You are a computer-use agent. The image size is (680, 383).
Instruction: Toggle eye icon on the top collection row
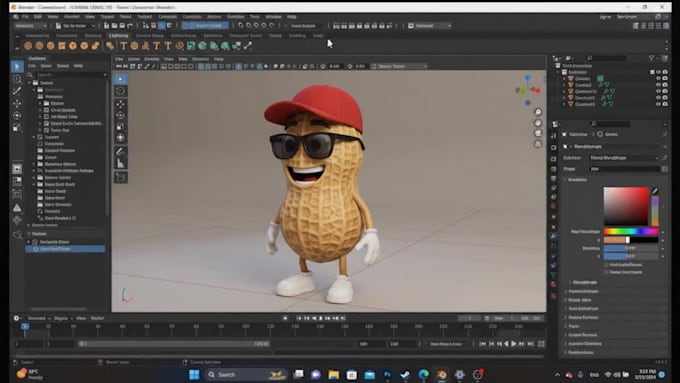tap(658, 72)
